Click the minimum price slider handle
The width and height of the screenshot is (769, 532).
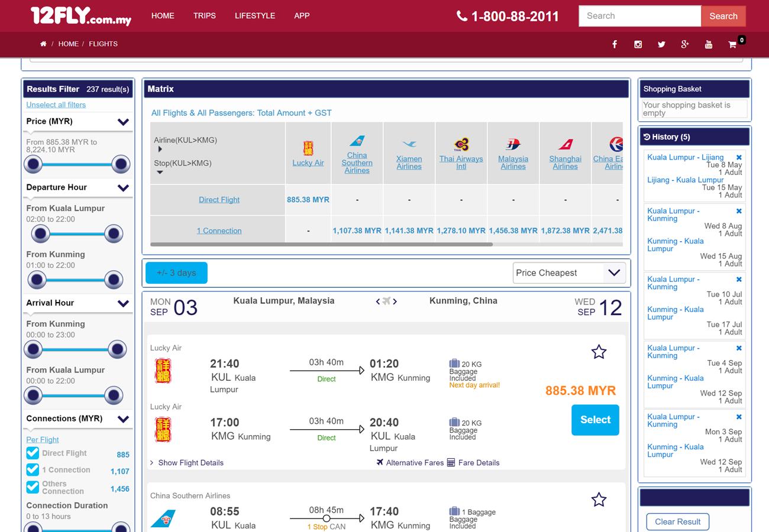(33, 164)
